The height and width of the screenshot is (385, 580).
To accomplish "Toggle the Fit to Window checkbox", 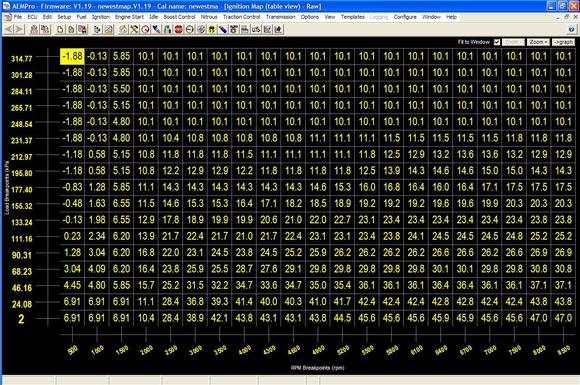I will click(497, 42).
